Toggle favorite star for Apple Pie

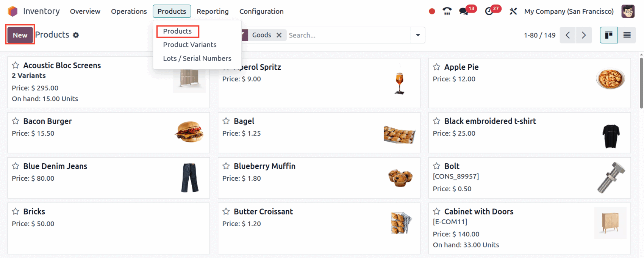coord(437,67)
